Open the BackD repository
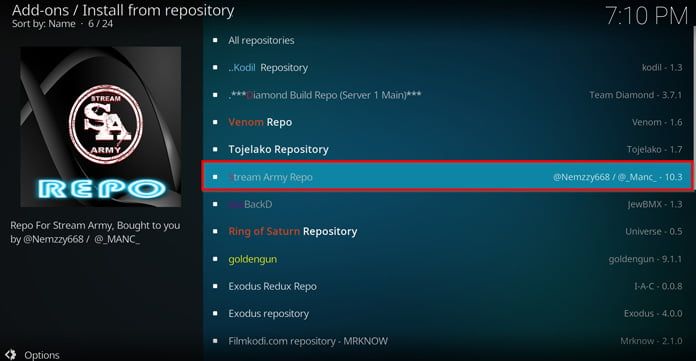 tap(447, 204)
